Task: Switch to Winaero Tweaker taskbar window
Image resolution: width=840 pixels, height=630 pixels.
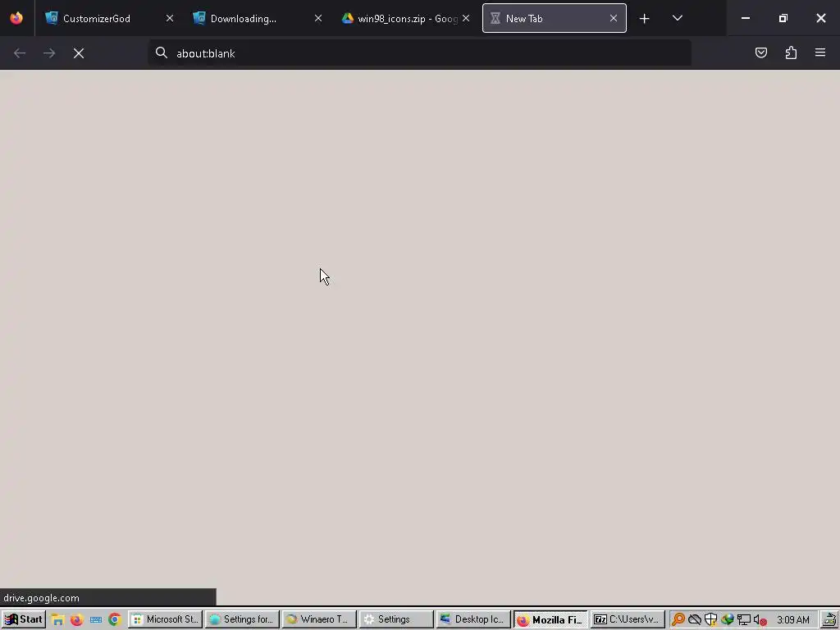Action: [x=319, y=619]
